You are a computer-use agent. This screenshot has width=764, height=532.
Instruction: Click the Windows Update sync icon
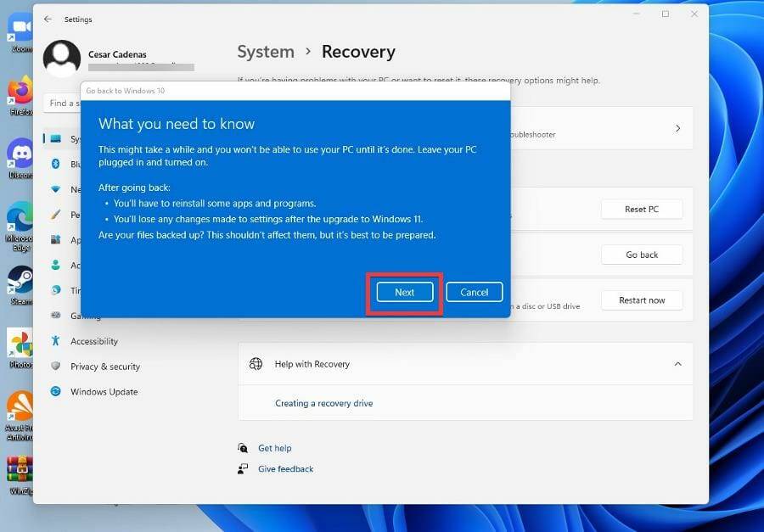pos(55,391)
